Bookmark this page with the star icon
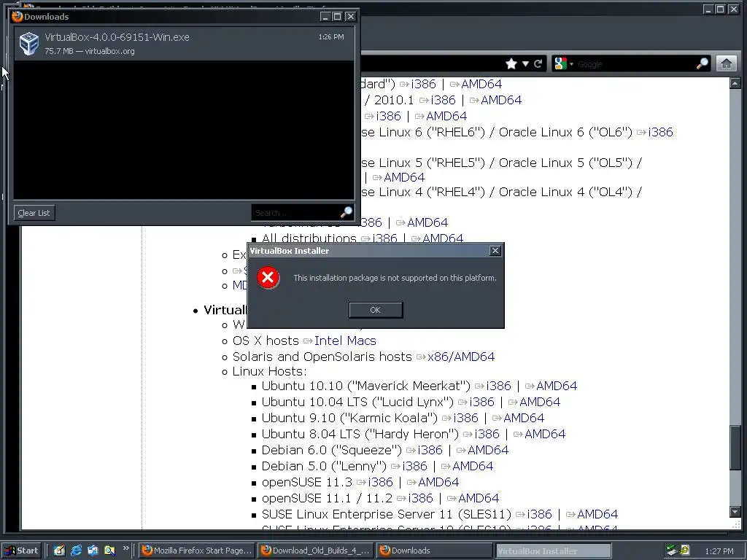The height and width of the screenshot is (560, 747). (x=511, y=64)
